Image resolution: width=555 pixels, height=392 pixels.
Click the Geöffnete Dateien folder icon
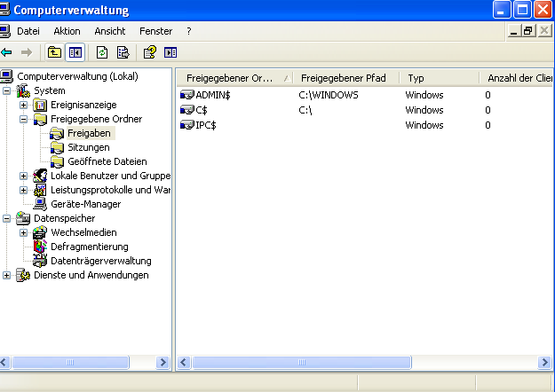tap(57, 161)
